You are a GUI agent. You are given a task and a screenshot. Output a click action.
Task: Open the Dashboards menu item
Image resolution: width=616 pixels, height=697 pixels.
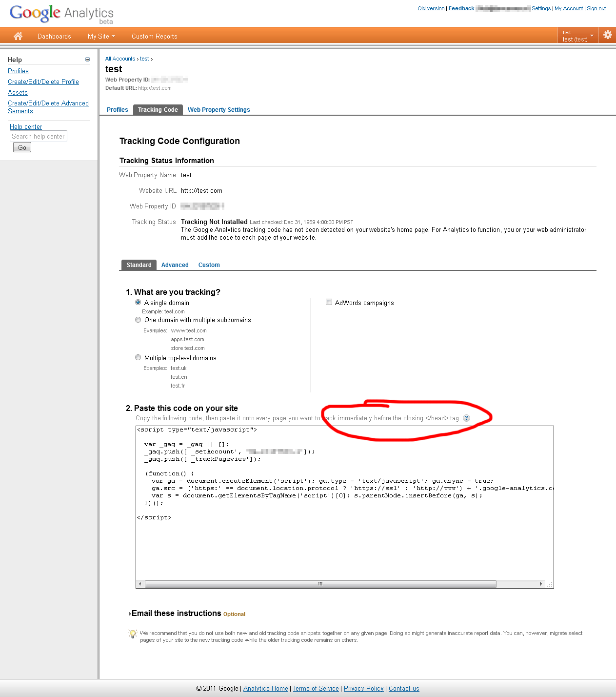[x=54, y=36]
